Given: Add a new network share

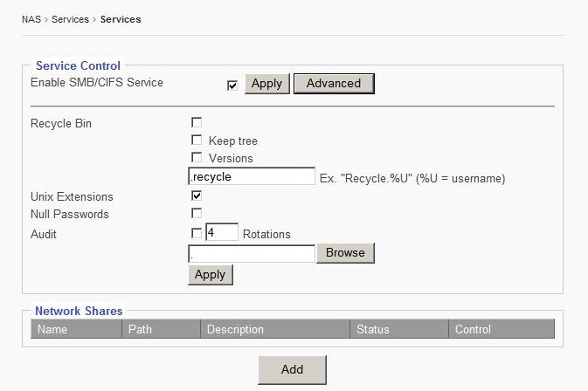Looking at the screenshot, I should click(292, 369).
